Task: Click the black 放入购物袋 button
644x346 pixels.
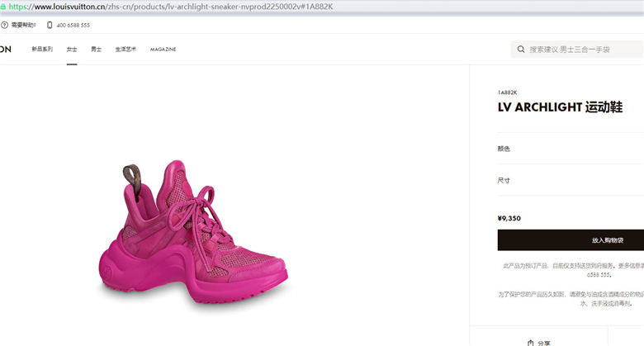Action: (x=571, y=240)
